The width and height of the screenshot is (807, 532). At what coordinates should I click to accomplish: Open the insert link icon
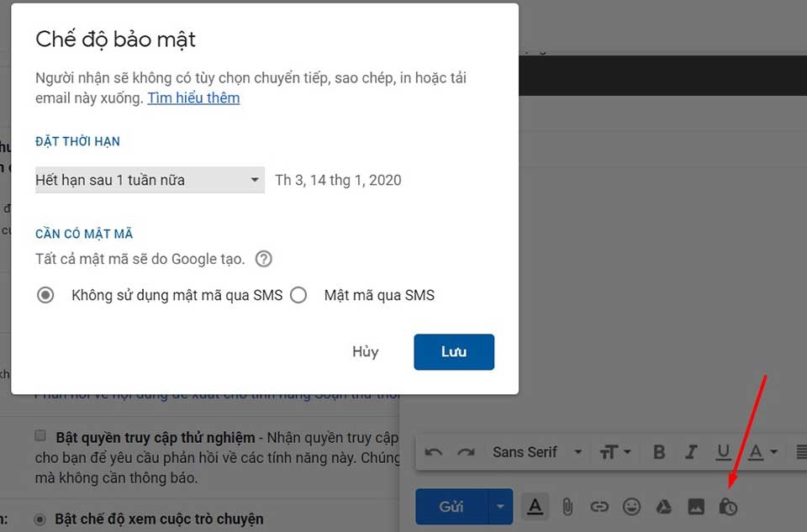tap(599, 507)
